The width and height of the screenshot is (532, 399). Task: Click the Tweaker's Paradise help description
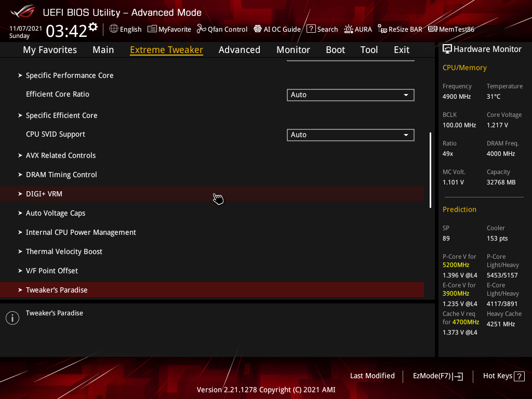click(x=55, y=313)
